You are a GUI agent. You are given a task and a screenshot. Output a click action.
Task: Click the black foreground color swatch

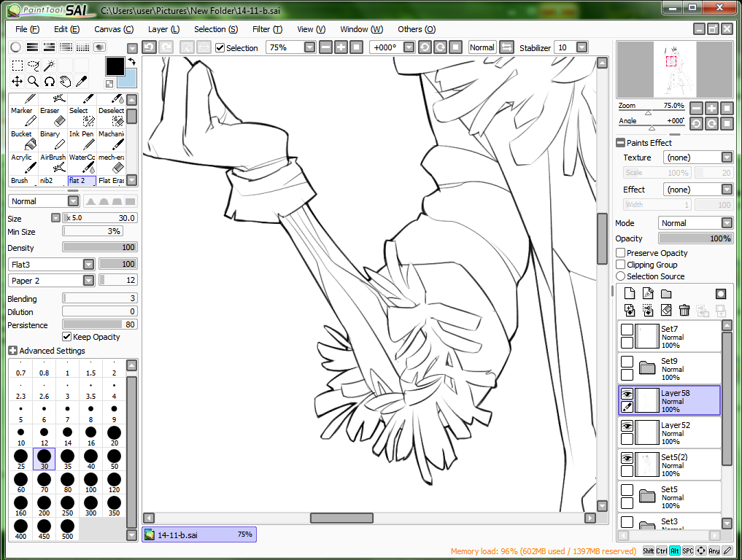point(115,66)
